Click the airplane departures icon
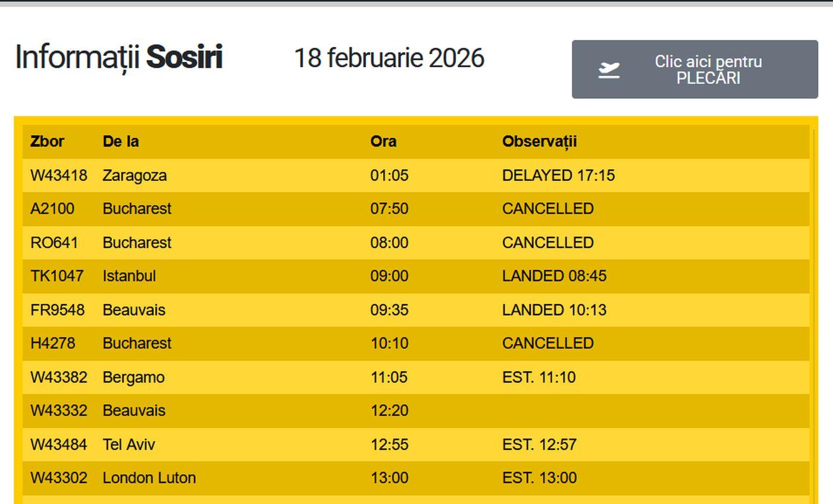The width and height of the screenshot is (833, 504). click(x=609, y=70)
